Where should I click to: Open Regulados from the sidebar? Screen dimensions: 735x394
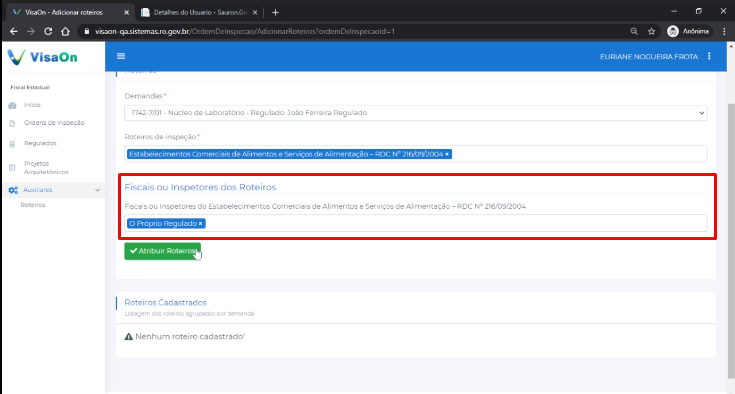40,143
